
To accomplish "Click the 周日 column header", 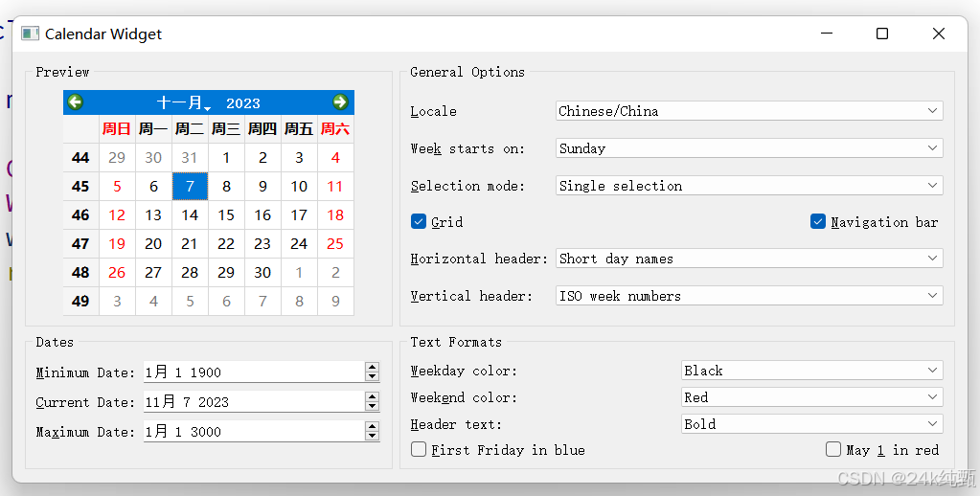I will (x=117, y=128).
